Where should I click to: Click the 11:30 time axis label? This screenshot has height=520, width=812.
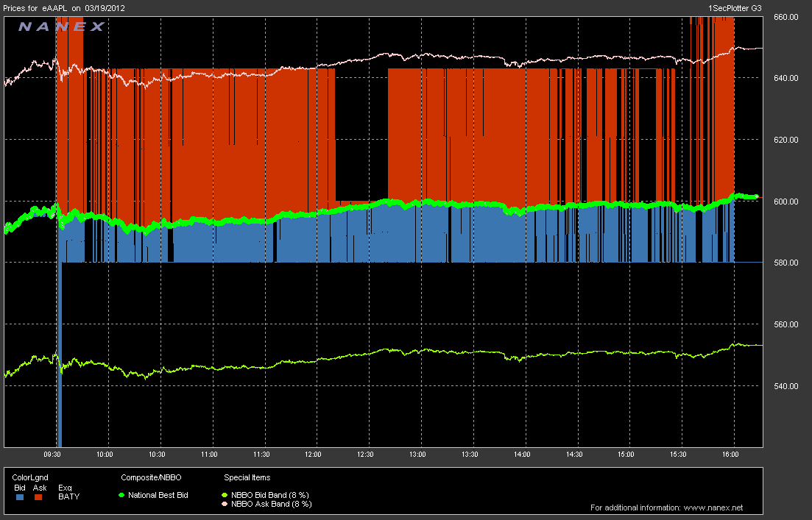click(261, 455)
